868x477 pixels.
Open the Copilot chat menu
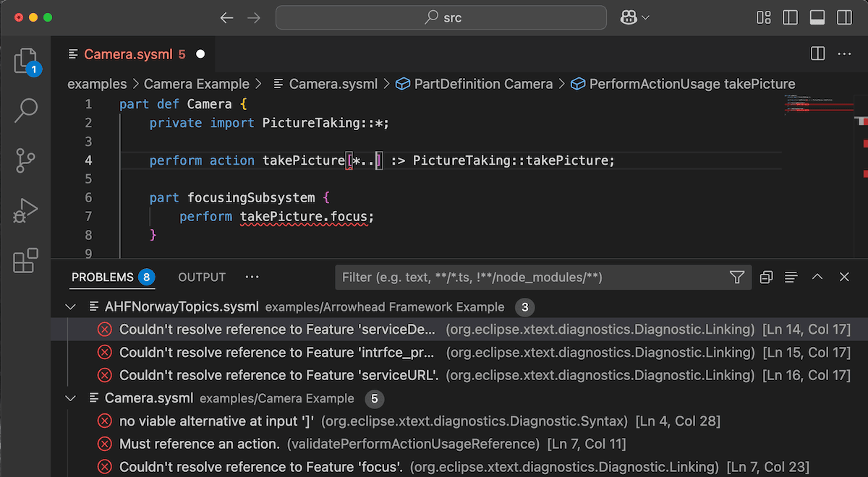[x=634, y=17]
